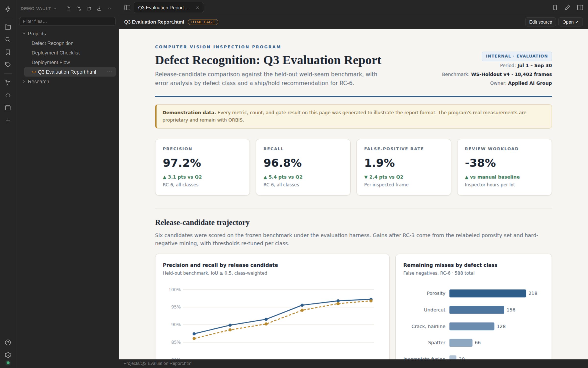The height and width of the screenshot is (368, 588).
Task: Close the Q3 Evaluation Report tab
Action: click(x=197, y=8)
